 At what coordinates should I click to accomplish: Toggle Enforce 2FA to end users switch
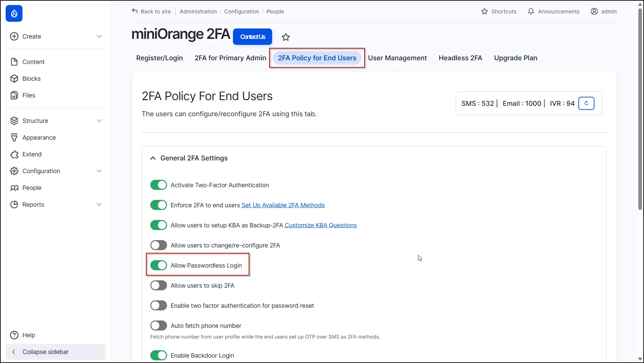click(x=158, y=205)
